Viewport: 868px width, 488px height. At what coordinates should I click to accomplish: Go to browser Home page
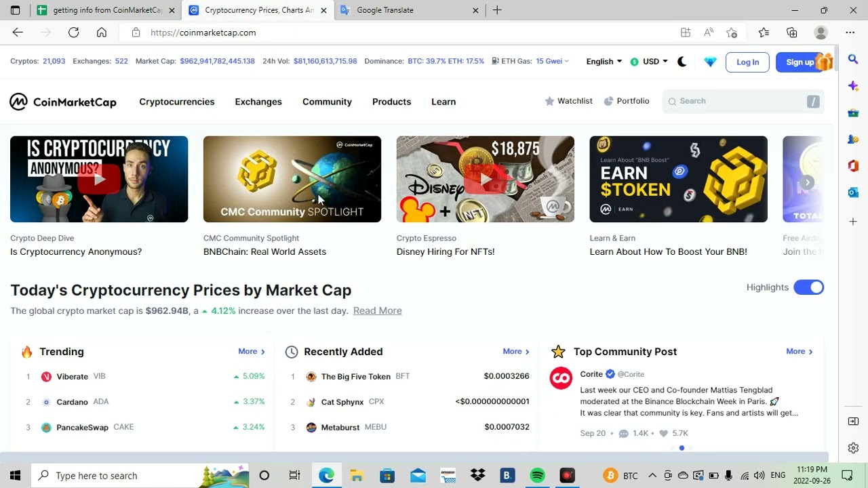[x=102, y=33]
